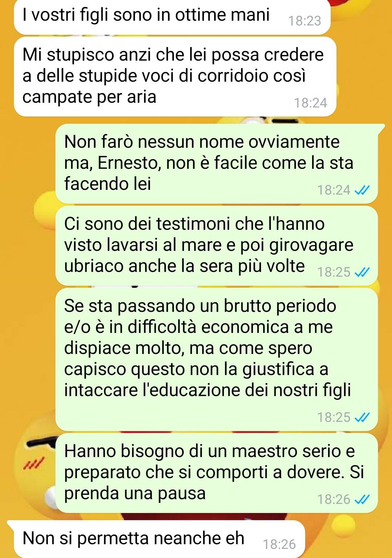
Task: Select message about 'testimoni che l'hanno visto'
Action: pos(216,245)
